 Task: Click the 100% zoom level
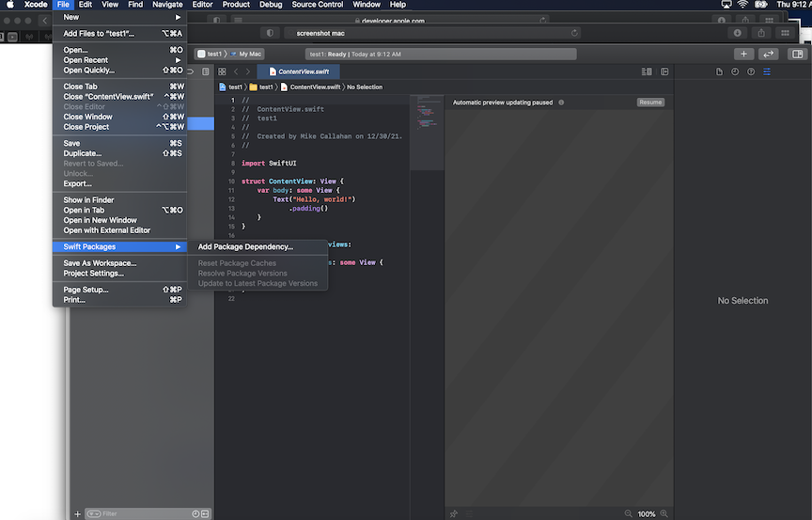coord(647,513)
